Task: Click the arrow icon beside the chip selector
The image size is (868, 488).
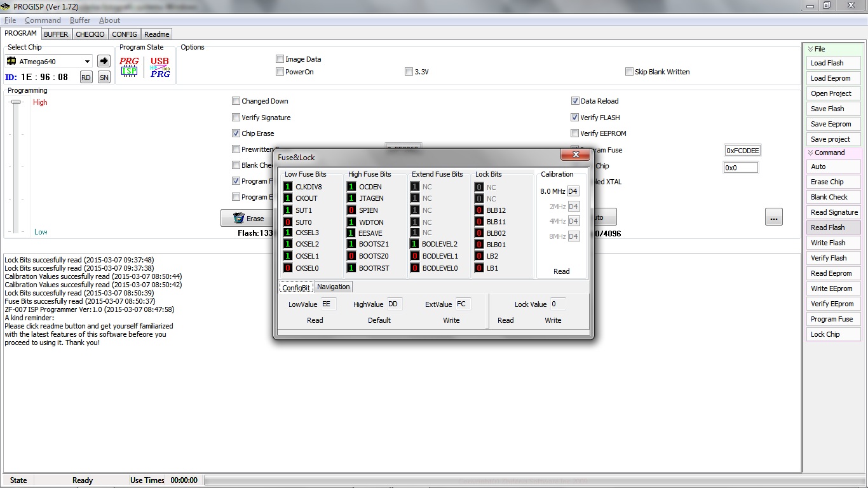Action: click(104, 61)
